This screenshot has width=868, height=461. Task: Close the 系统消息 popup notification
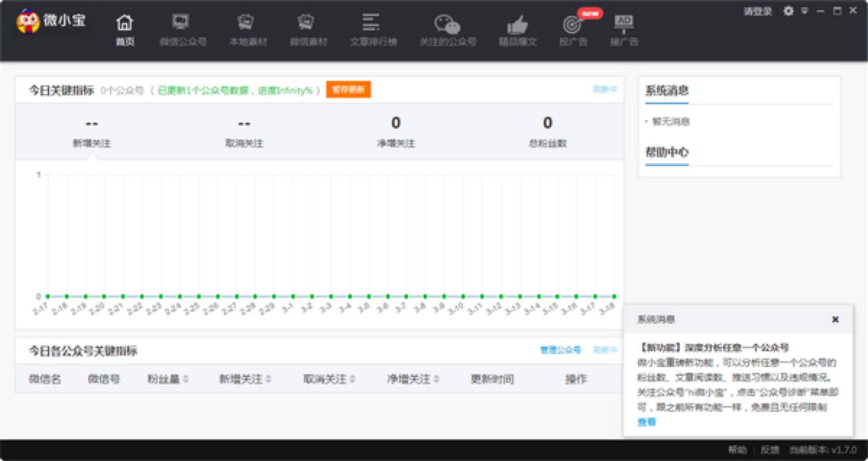(x=835, y=319)
